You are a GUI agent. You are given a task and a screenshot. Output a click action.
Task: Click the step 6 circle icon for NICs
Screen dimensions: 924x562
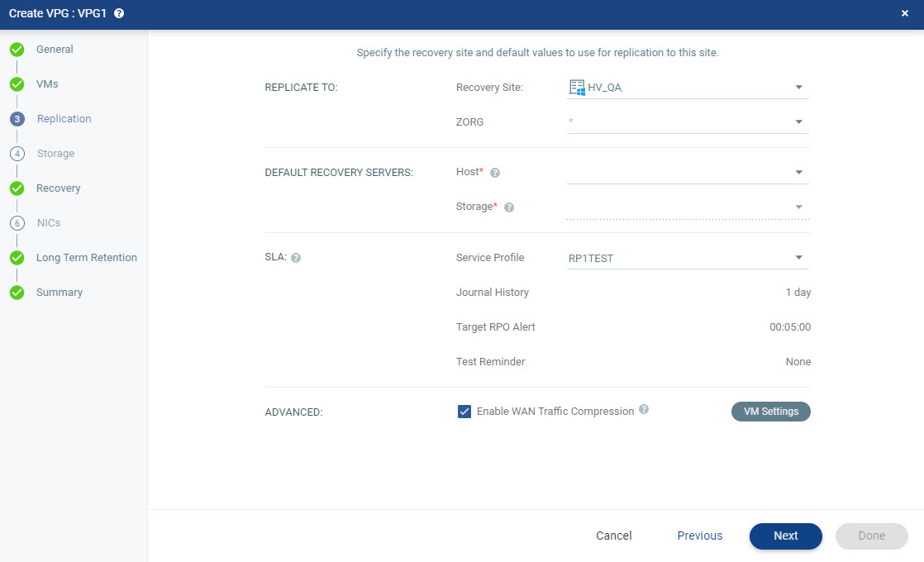click(17, 223)
